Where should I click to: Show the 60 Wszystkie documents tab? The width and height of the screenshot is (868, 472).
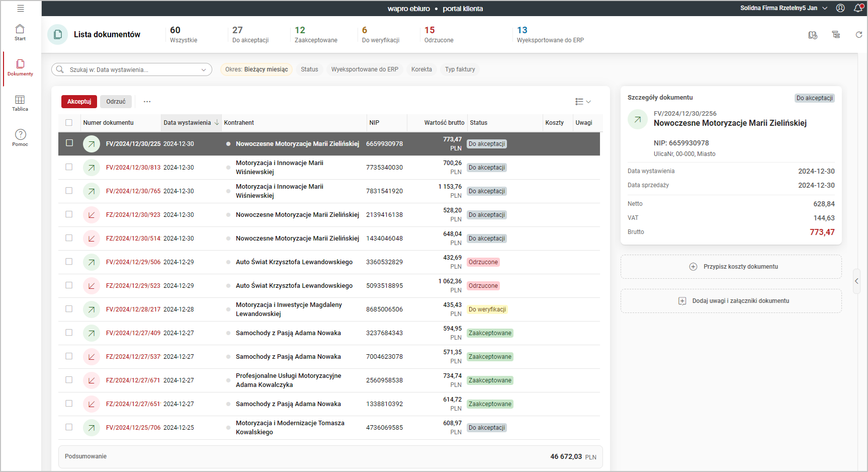click(184, 34)
